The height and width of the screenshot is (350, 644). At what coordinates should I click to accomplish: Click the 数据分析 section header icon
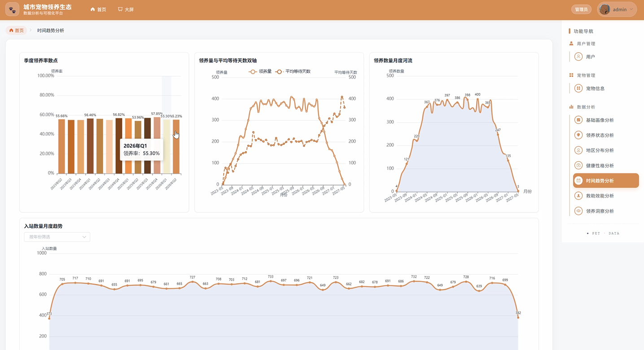(x=571, y=107)
